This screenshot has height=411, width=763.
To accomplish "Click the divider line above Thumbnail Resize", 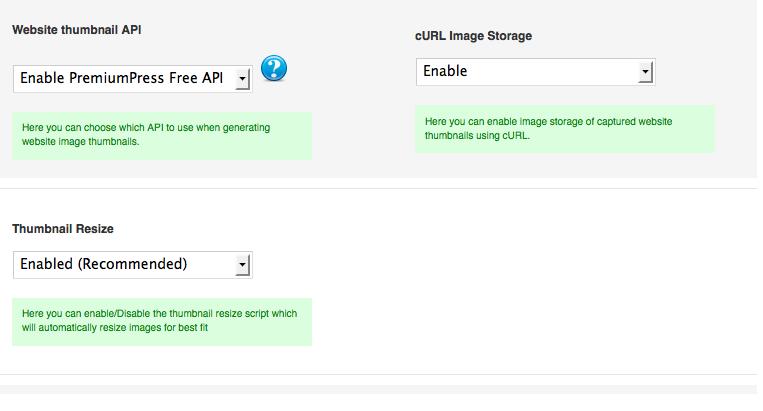I will [x=378, y=188].
